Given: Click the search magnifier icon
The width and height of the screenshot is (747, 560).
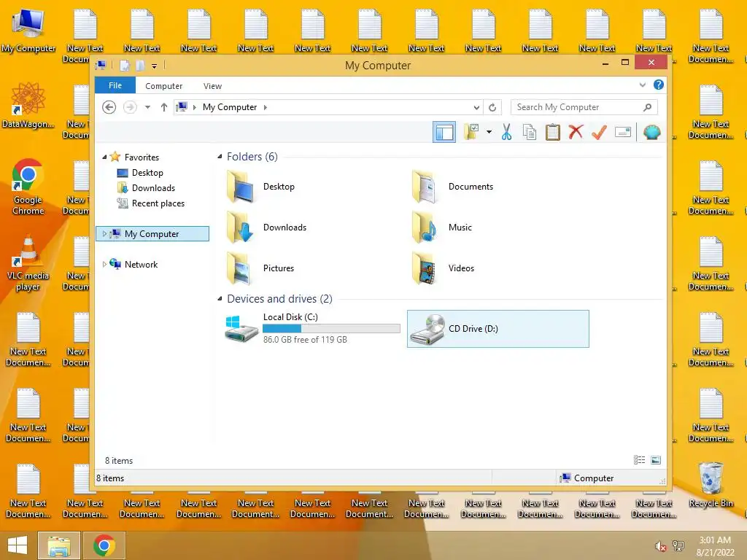Looking at the screenshot, I should coord(648,107).
